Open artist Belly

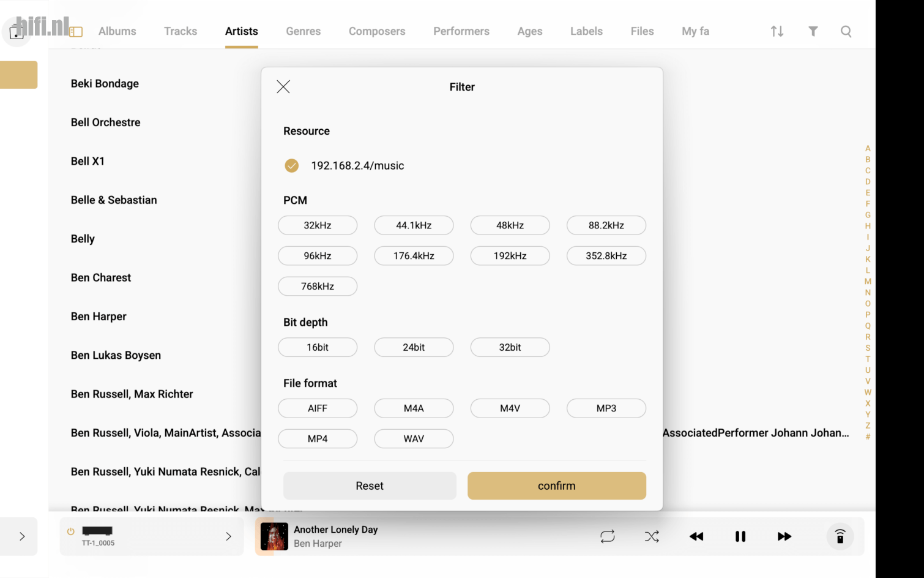[x=83, y=239]
